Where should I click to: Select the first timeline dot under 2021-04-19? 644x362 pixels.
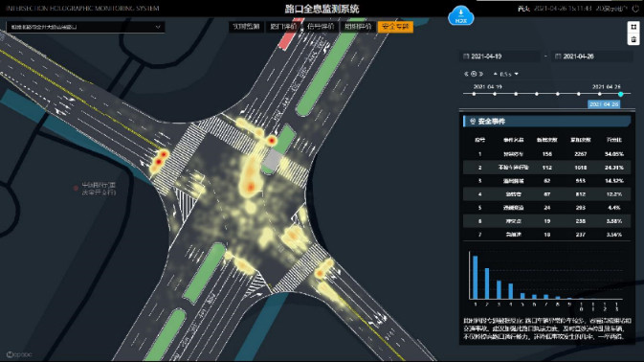point(474,94)
